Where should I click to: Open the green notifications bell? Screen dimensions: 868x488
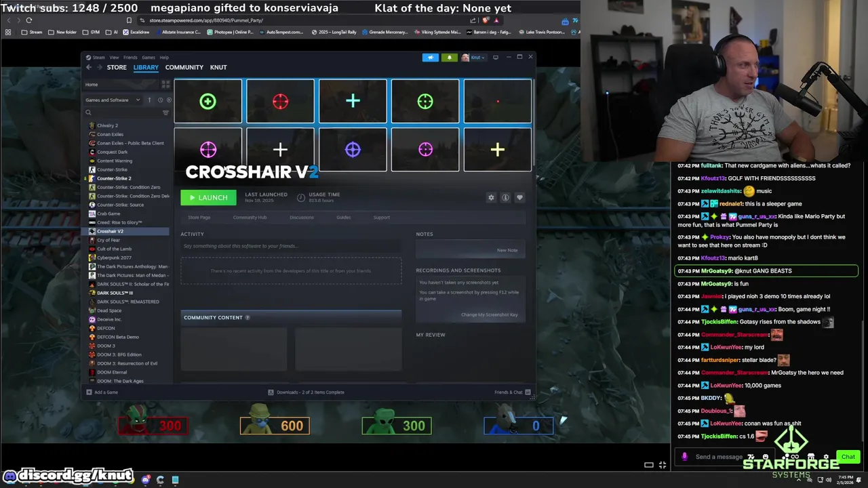pyautogui.click(x=449, y=57)
